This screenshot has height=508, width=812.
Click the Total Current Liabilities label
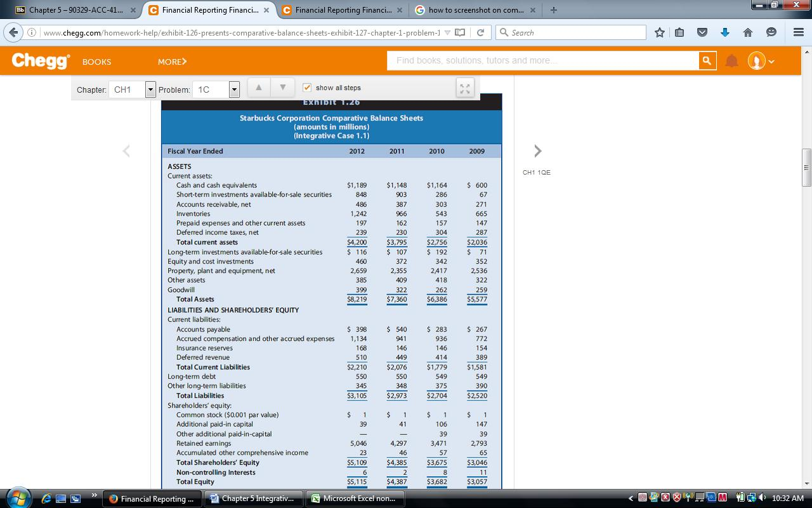213,367
